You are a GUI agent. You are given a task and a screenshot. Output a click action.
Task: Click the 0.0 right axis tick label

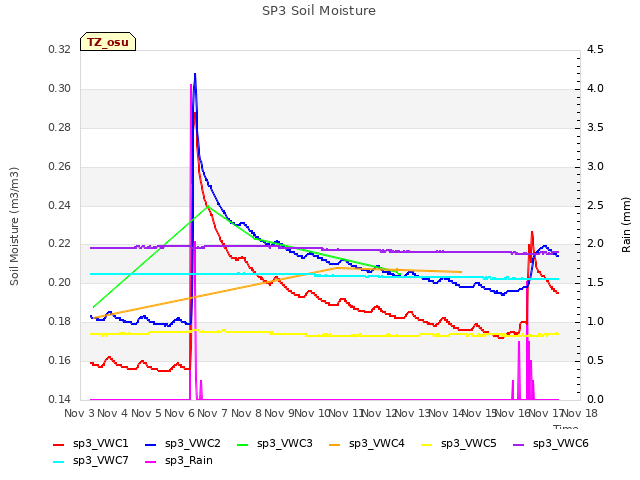[x=595, y=400]
